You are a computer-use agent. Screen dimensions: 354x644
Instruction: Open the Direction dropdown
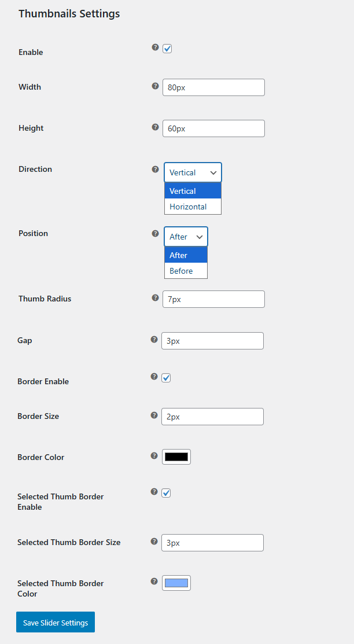click(193, 172)
